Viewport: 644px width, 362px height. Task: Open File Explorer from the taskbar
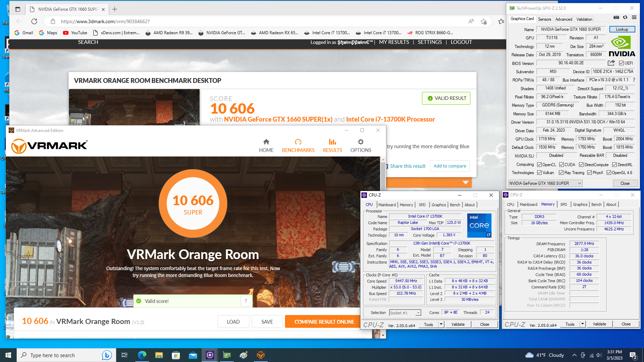(x=159, y=355)
